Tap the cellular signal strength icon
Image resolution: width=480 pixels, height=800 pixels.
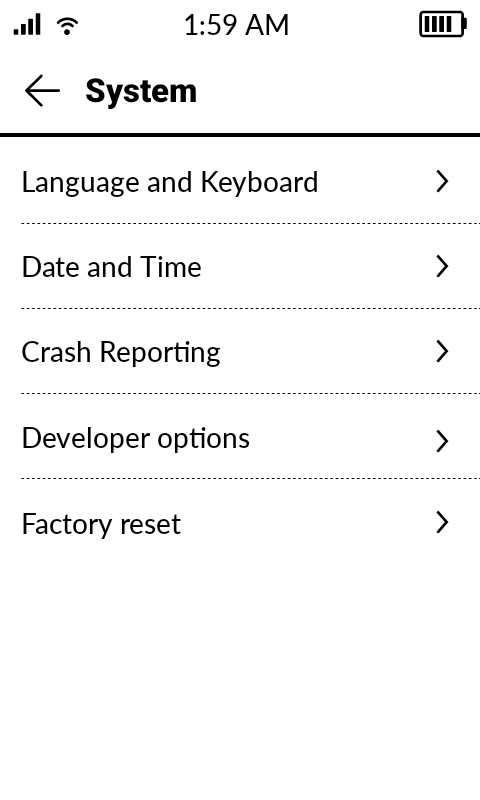(27, 24)
